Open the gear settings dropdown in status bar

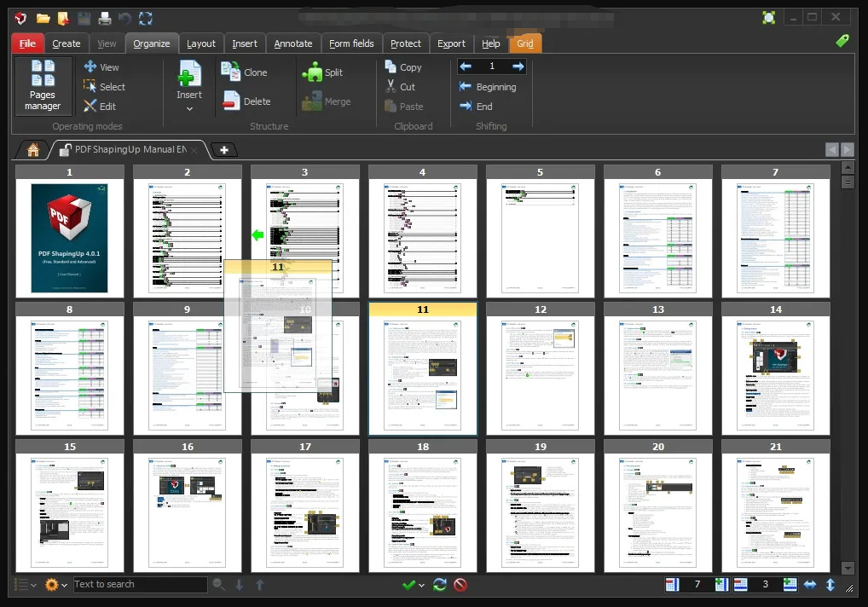click(x=56, y=585)
